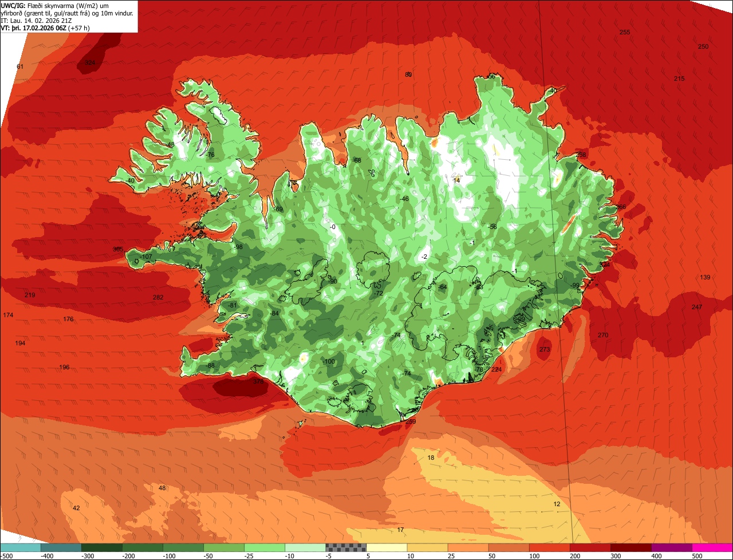Image resolution: width=733 pixels, height=560 pixels.
Task: Click the '-99' value in east Iceland
Action: click(x=574, y=285)
